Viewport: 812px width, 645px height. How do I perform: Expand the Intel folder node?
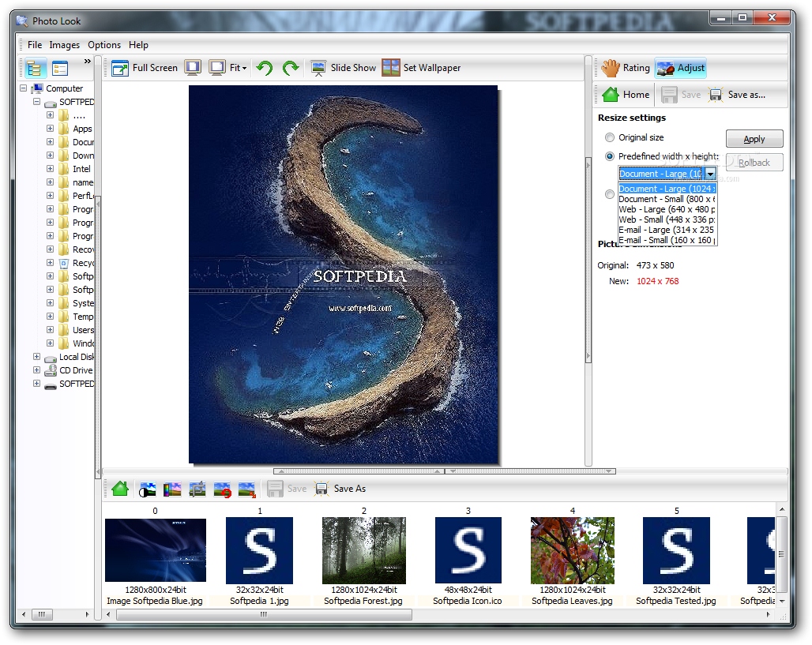tap(51, 169)
